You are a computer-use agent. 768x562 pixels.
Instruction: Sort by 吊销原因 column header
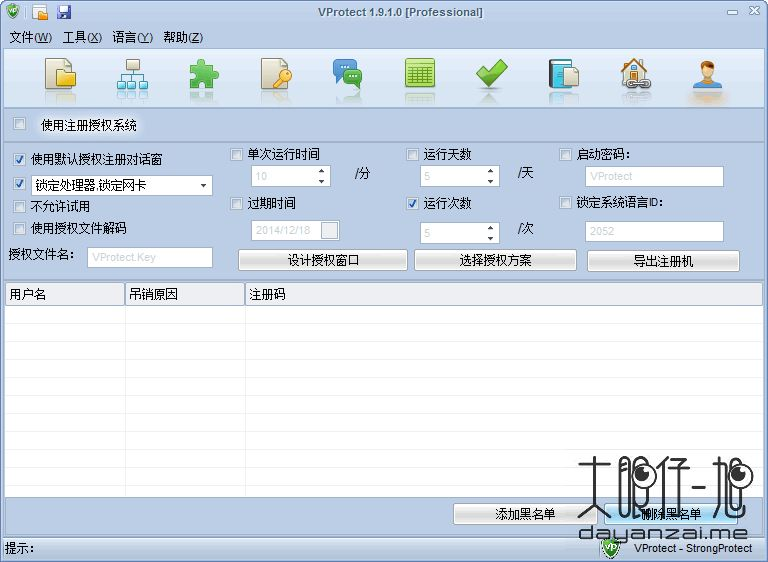[185, 294]
